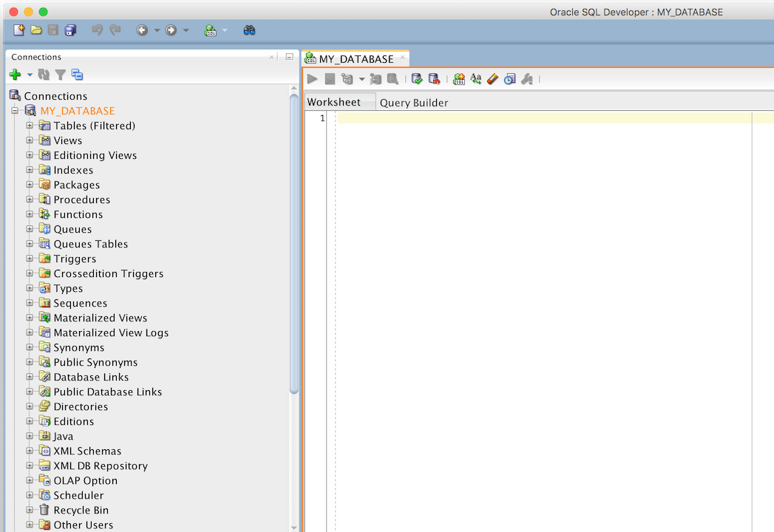Screen dimensions: 774x532
Task: Run Script icon in worksheet toolbar
Action: pos(330,78)
